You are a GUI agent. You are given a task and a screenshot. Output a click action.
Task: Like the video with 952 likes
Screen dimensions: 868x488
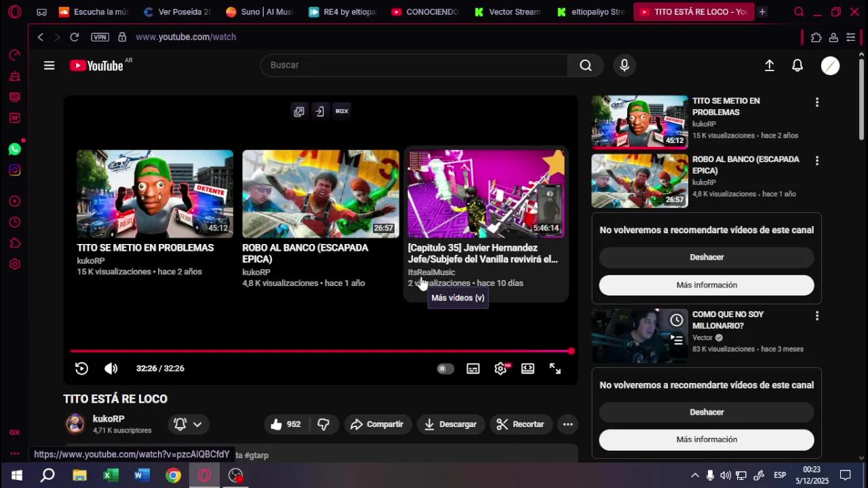286,424
